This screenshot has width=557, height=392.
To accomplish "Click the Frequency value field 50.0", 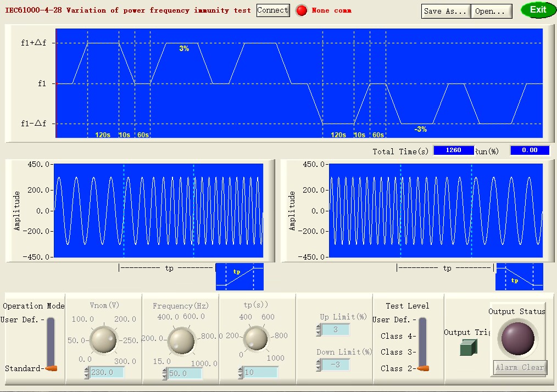I will [x=185, y=373].
